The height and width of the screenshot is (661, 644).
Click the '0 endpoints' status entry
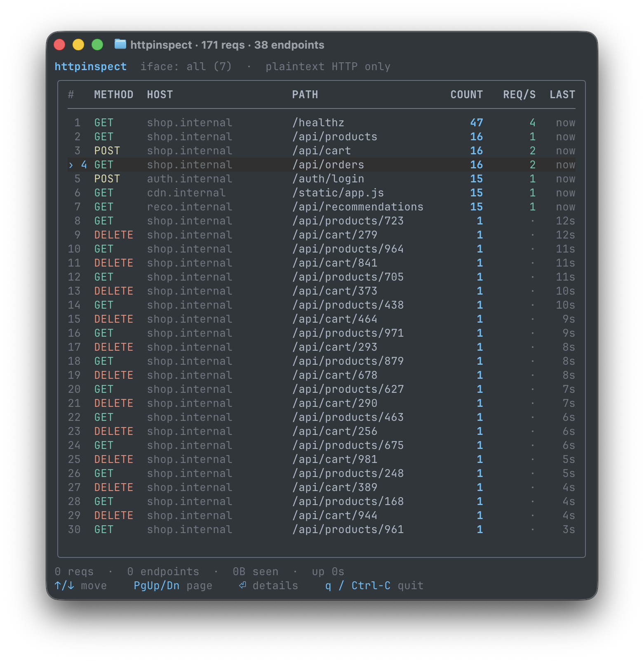coord(163,571)
